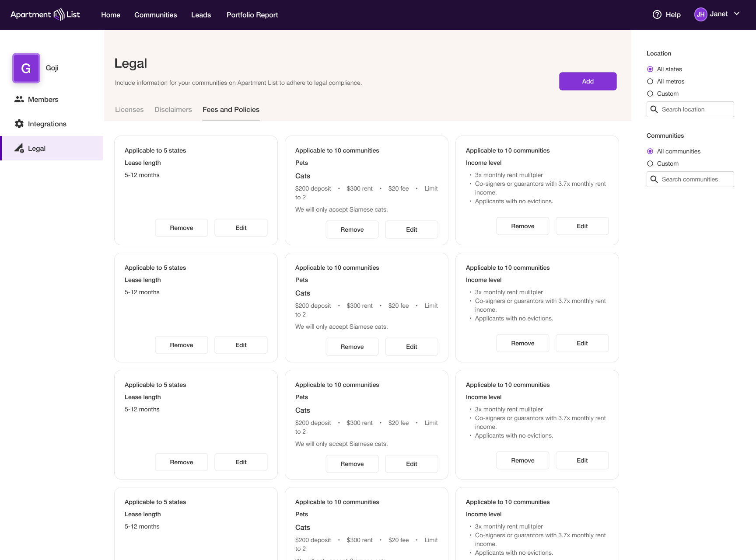
Task: Select the Fees and Policies tab
Action: click(231, 110)
